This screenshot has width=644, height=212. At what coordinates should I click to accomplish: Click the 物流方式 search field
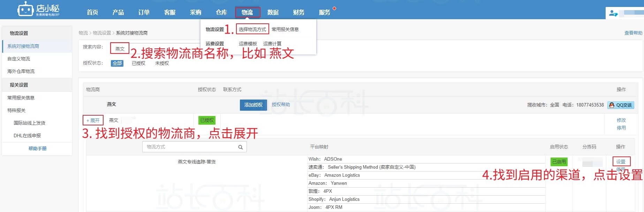point(190,147)
